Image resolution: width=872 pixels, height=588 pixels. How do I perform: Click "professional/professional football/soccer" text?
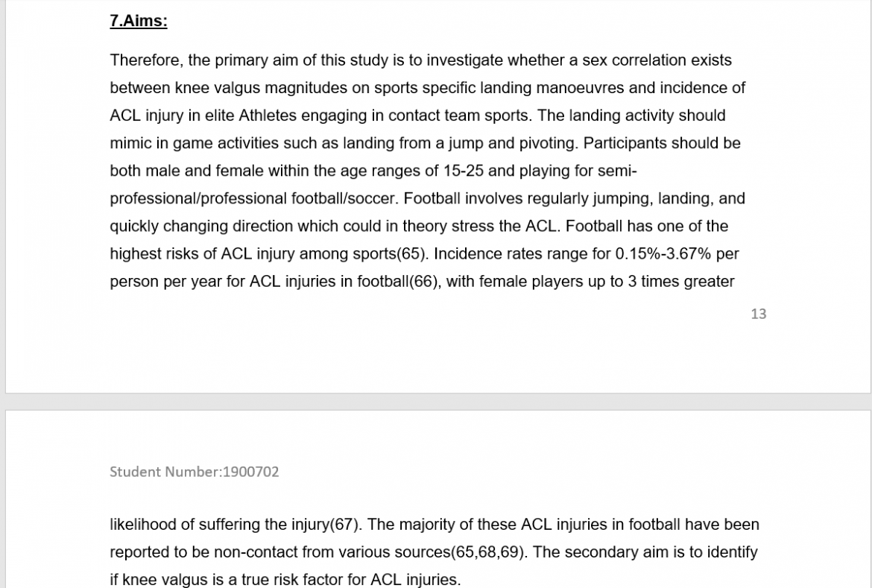click(252, 199)
